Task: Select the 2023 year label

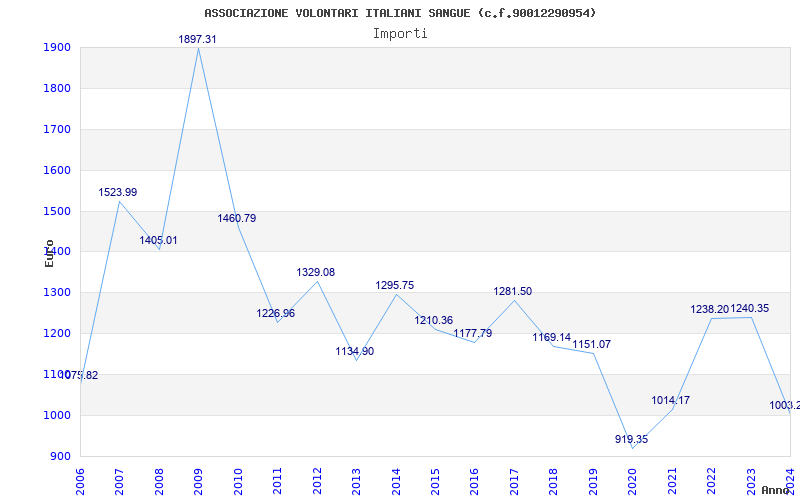Action: [751, 482]
